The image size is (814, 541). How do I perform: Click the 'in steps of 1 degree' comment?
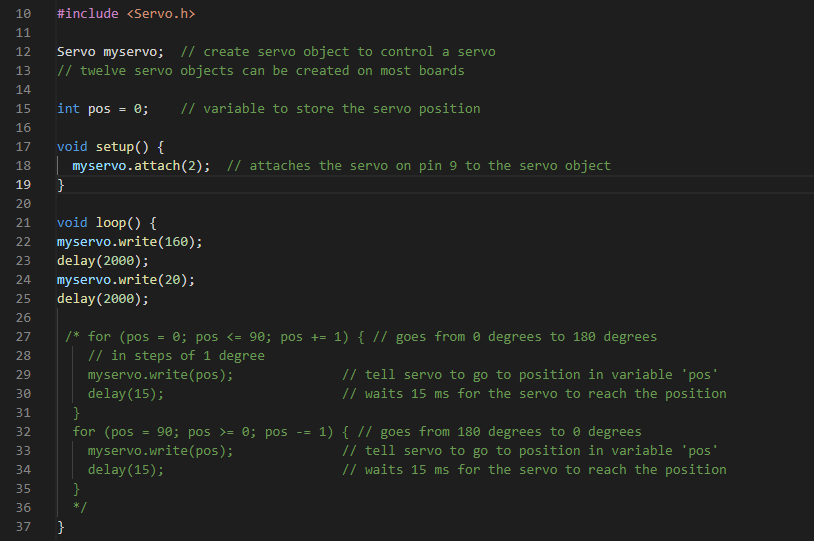pyautogui.click(x=176, y=356)
